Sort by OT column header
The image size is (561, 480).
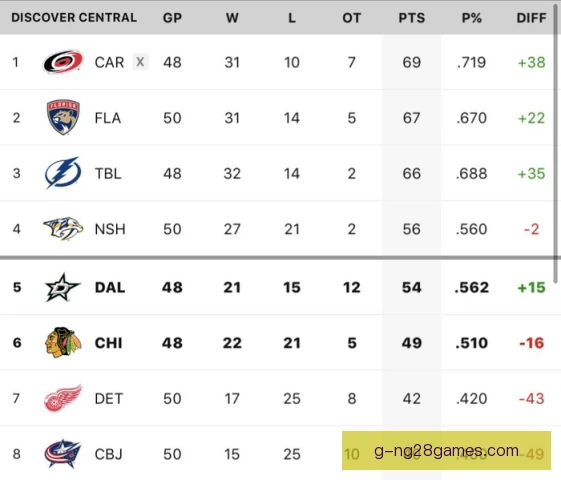351,18
